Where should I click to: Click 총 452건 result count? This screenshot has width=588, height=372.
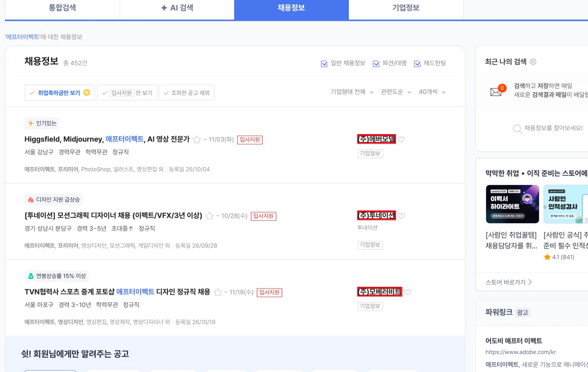[x=75, y=63]
